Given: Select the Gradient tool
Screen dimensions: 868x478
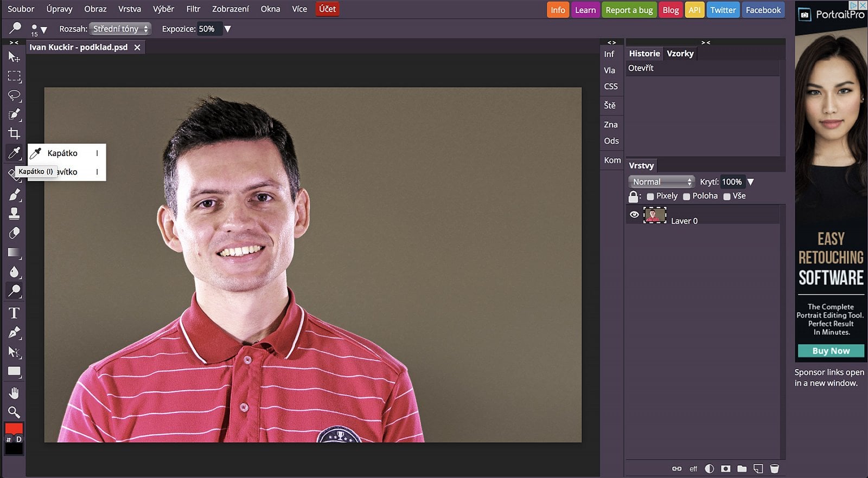Looking at the screenshot, I should (x=14, y=253).
